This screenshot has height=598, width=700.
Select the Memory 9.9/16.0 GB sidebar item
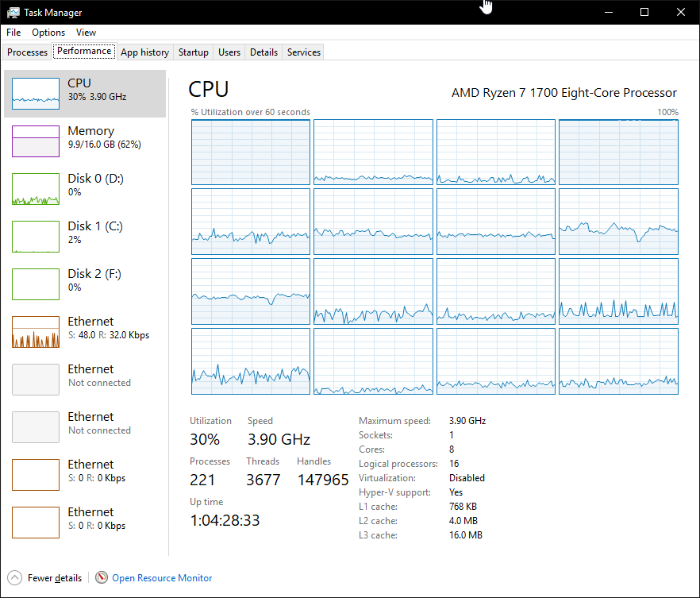click(x=85, y=141)
